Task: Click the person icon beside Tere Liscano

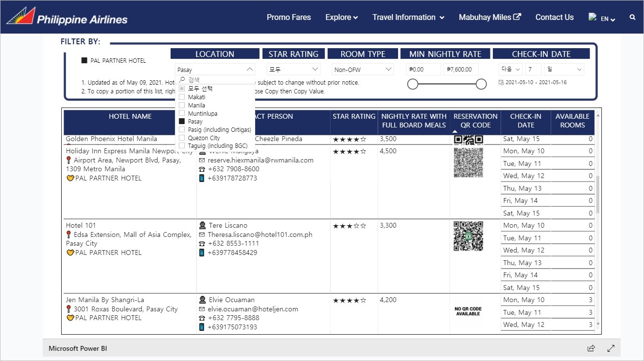Action: 203,225
